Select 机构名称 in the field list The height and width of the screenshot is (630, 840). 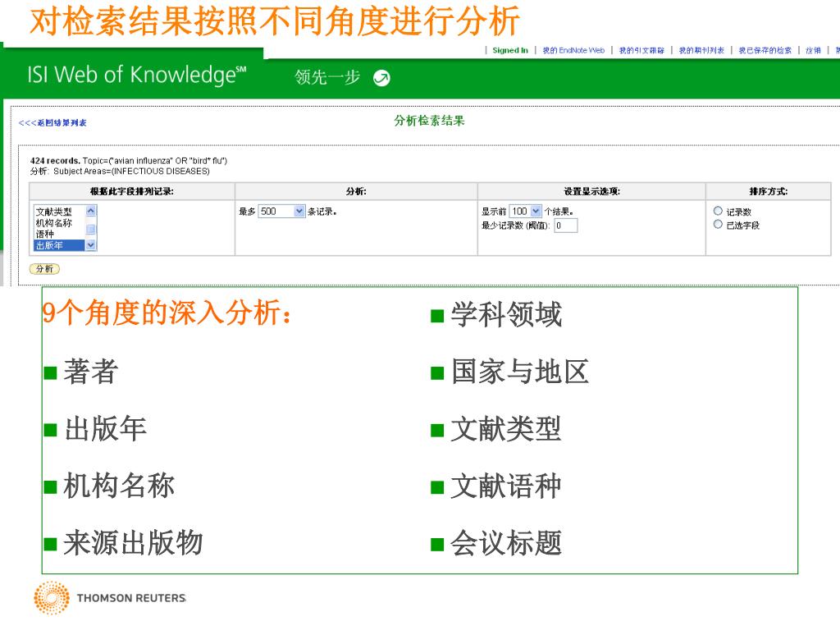[x=53, y=223]
